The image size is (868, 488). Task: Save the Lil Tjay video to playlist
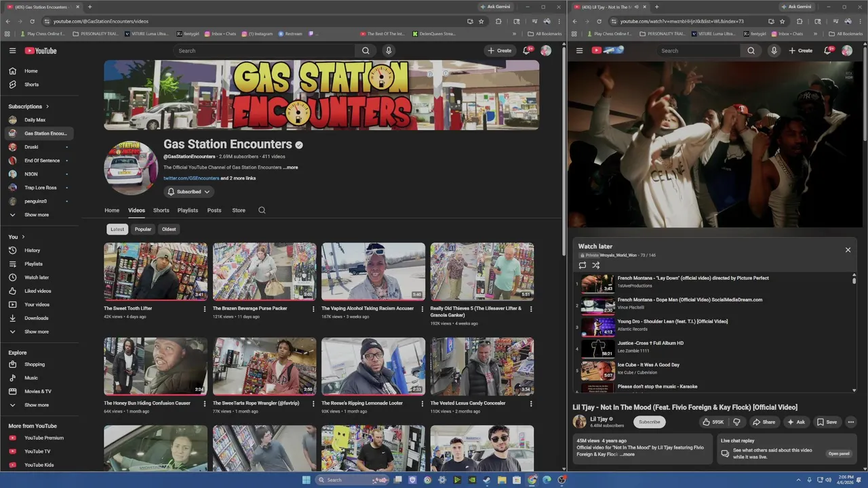tap(827, 422)
